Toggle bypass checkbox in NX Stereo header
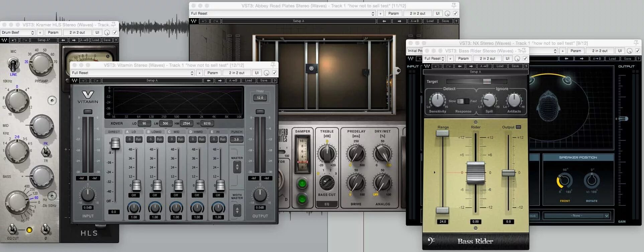644x252 pixels. click(x=638, y=51)
